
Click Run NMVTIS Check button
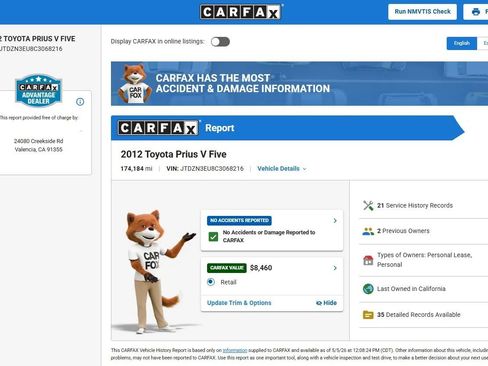[x=422, y=12]
